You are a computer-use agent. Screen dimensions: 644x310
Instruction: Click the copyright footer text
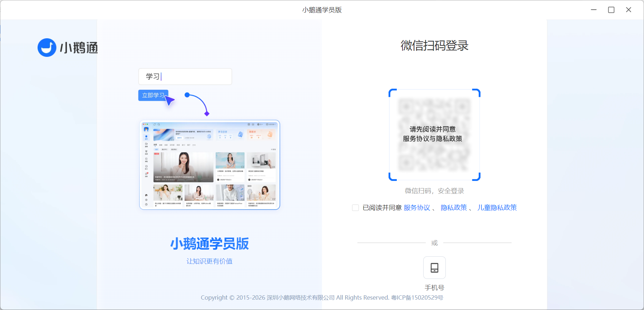click(322, 297)
